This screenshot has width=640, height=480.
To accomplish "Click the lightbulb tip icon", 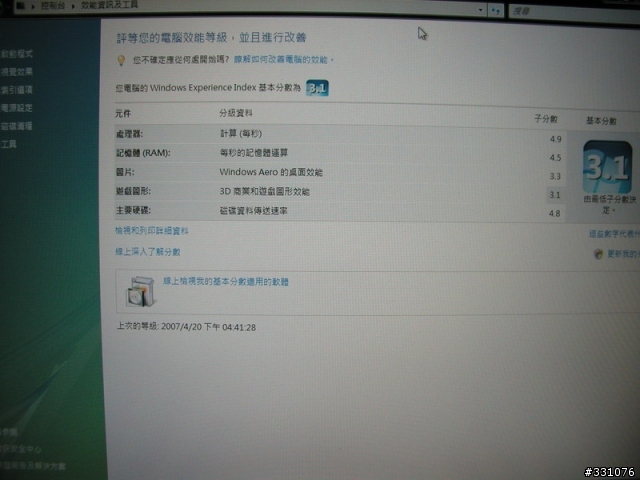I will 121,60.
